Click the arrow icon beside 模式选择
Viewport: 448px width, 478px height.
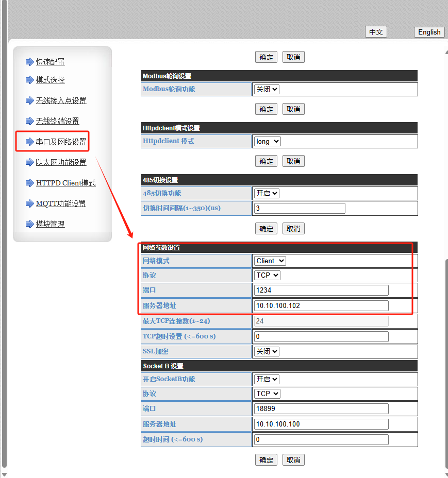[29, 80]
